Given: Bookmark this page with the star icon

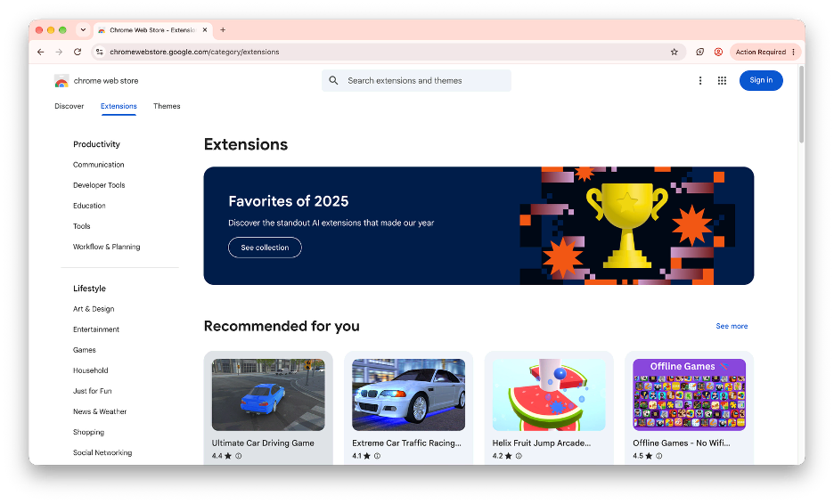Looking at the screenshot, I should [674, 53].
